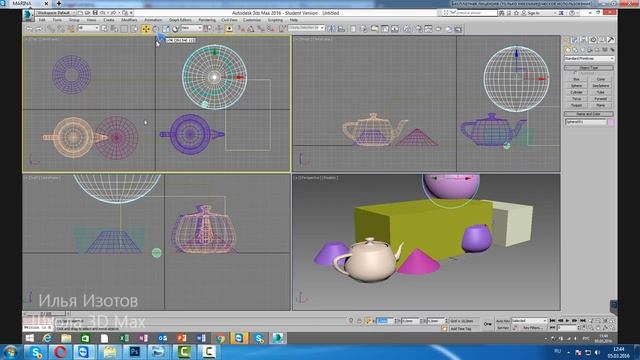Toggle Auto Key animation mode

point(502,321)
